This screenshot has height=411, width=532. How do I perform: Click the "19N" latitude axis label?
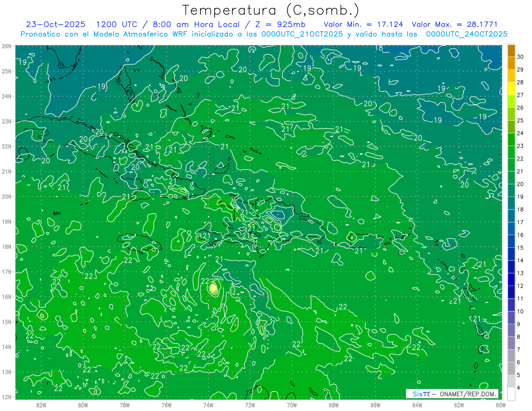(7, 222)
